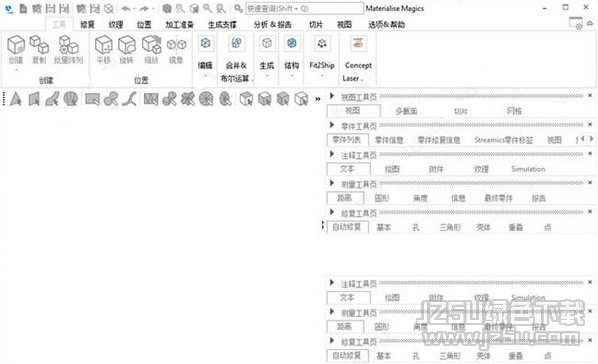
Task: Open the 零件修复信息 tab
Action: tap(439, 140)
